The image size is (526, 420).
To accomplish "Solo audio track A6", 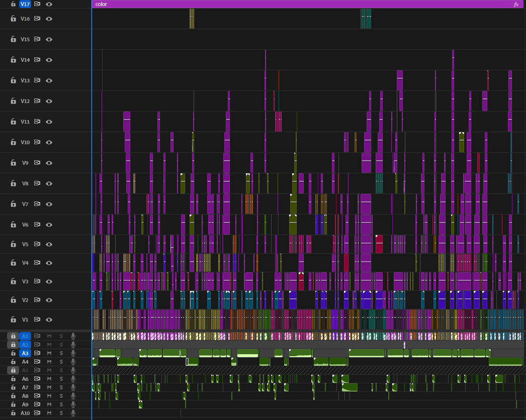I will tap(61, 379).
